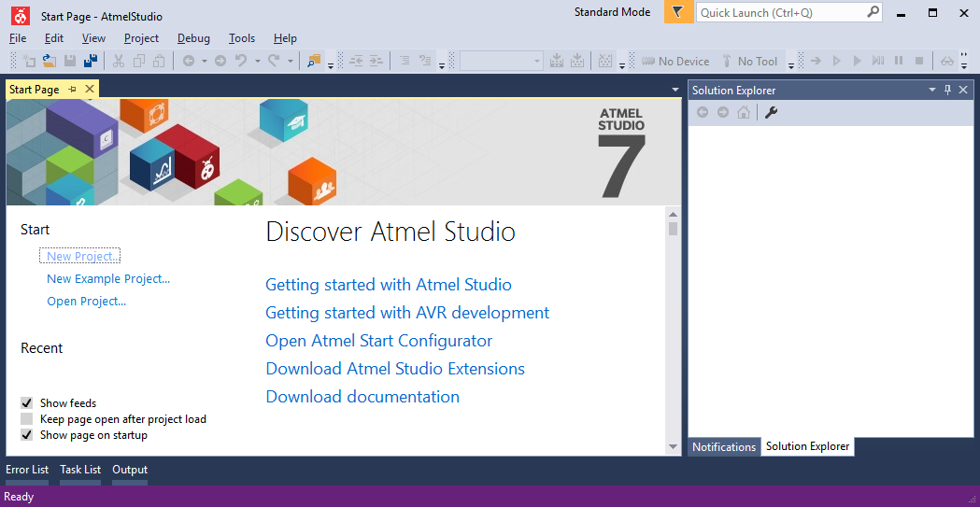The height and width of the screenshot is (507, 980).
Task: Click the New Example Project link
Action: pyautogui.click(x=108, y=278)
